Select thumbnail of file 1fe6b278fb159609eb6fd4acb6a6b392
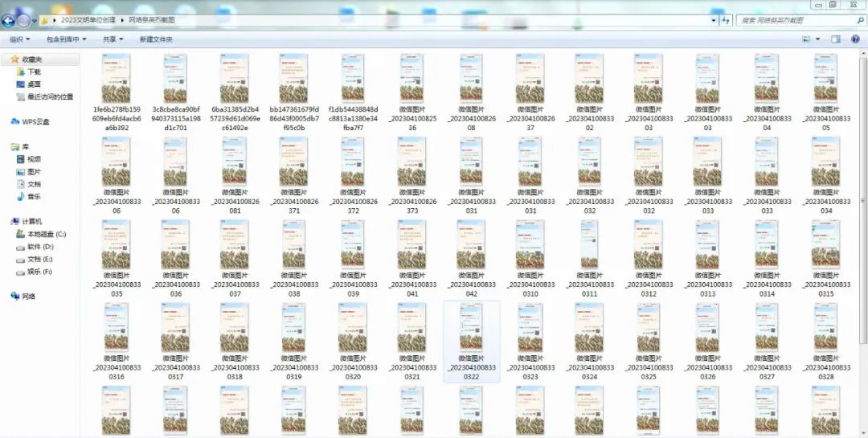The image size is (868, 438). [x=117, y=78]
